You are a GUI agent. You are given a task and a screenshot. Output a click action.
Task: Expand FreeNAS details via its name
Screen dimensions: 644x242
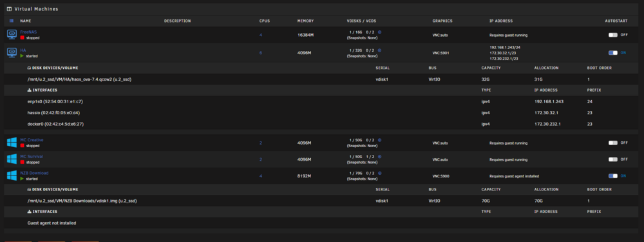point(28,32)
